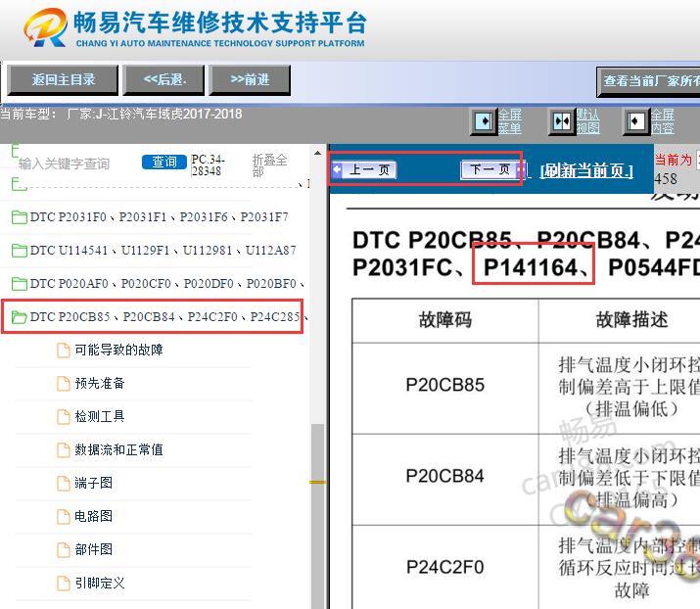700x609 pixels.
Task: Click document icon beside 数据流和正常值
Action: [64, 449]
